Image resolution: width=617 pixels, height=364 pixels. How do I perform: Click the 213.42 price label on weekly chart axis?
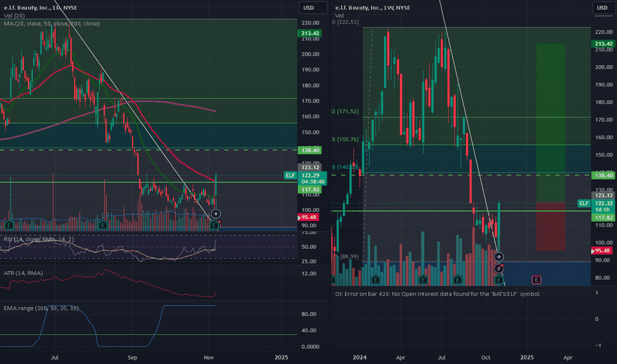603,44
